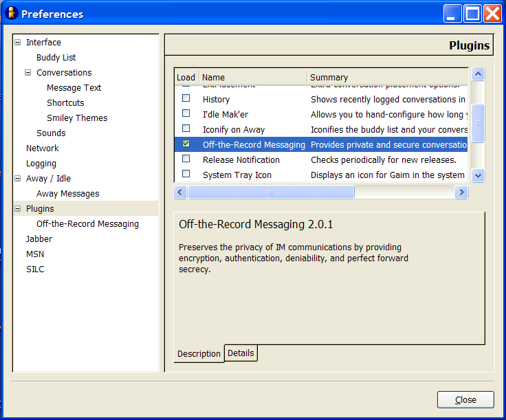Viewport: 506px width, 420px height.
Task: Enable the Iconify on Away checkbox
Action: (186, 129)
